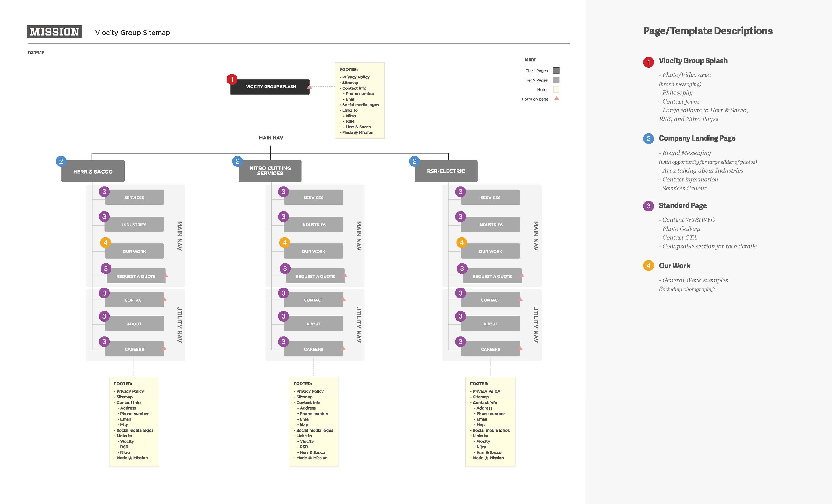Click form triangle on Nitro Careers

(x=343, y=348)
